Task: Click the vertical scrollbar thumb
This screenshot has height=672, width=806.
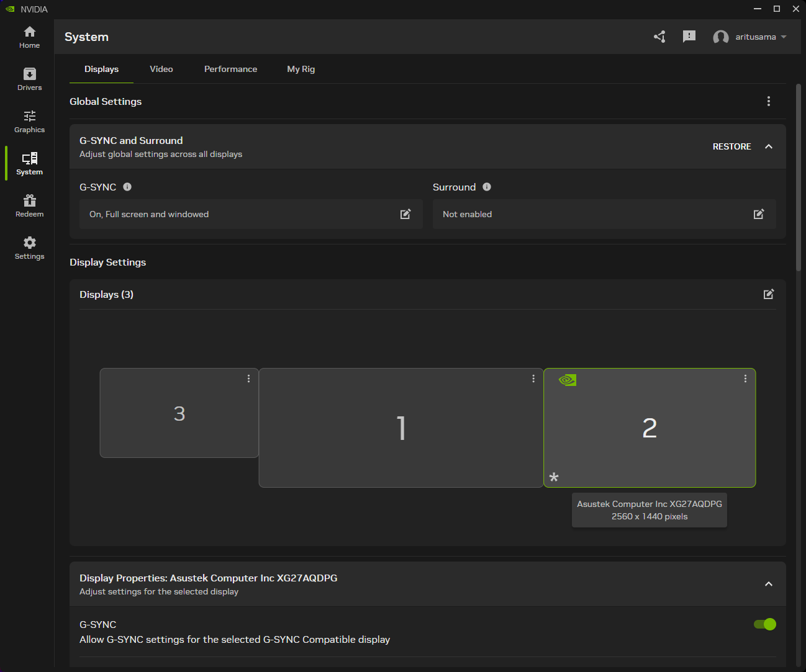Action: [799, 177]
